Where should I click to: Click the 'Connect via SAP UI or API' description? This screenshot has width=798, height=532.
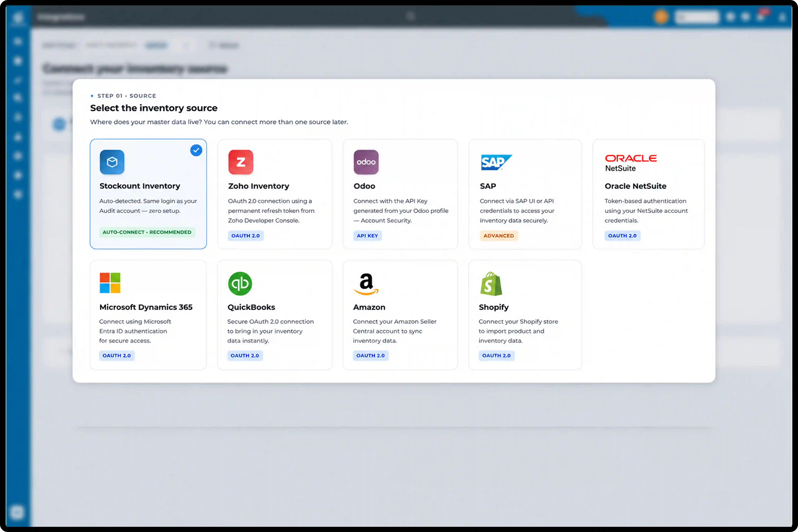[517, 211]
